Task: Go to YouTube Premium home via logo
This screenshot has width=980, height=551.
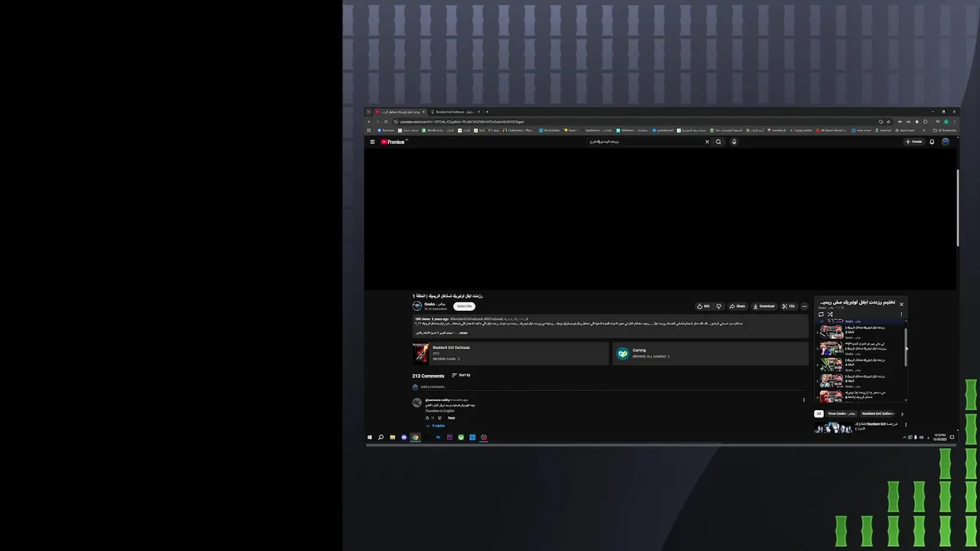Action: [393, 142]
